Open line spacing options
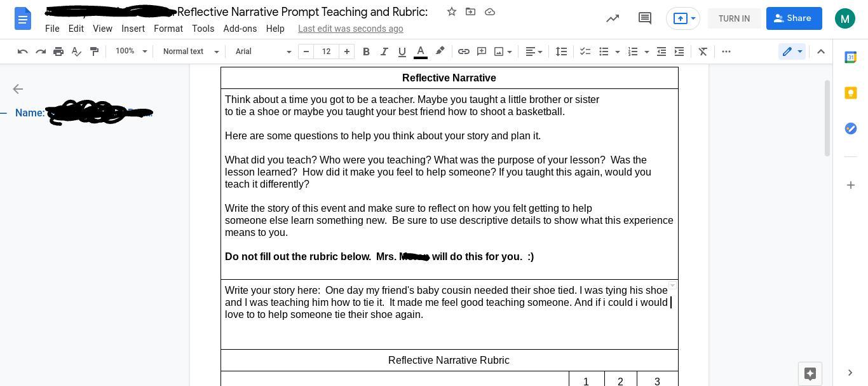The height and width of the screenshot is (386, 868). (561, 52)
